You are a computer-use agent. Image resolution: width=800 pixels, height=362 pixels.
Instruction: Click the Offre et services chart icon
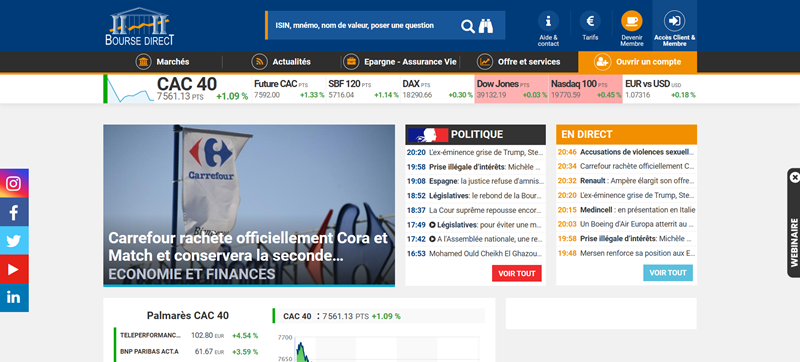[x=485, y=62]
